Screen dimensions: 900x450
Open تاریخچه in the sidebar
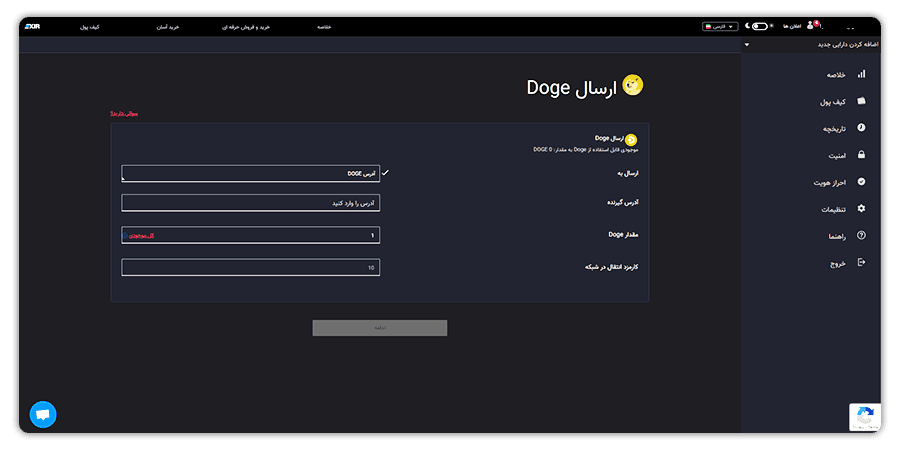[x=834, y=129]
